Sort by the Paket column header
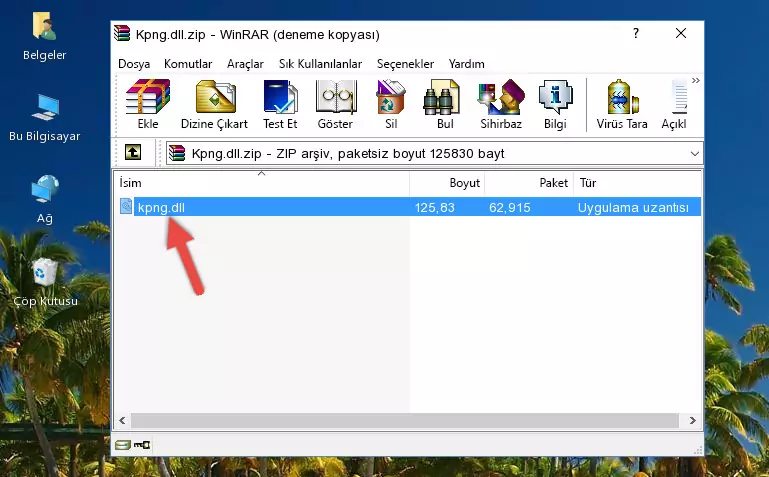Screen dimensions: 769x477 529,183
